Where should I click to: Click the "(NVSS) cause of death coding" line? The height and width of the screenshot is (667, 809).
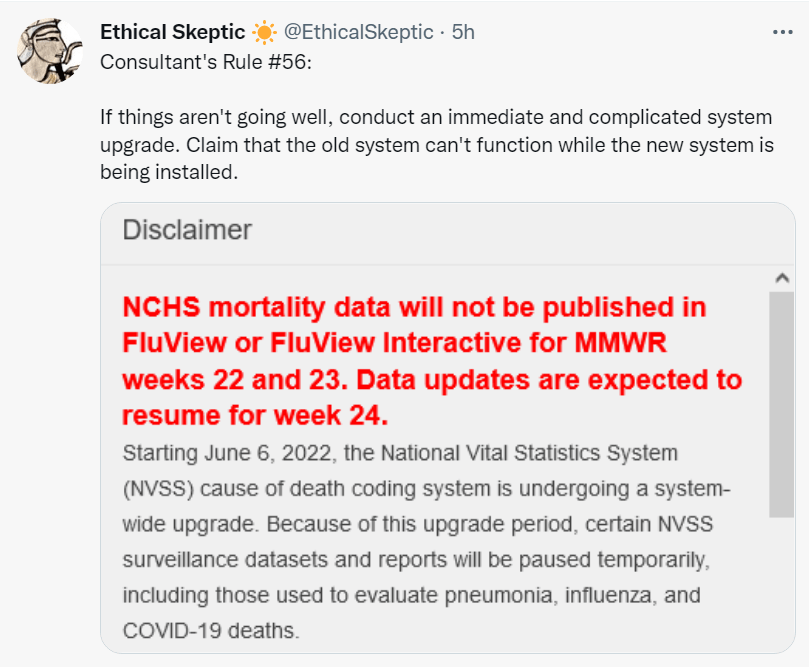426,489
